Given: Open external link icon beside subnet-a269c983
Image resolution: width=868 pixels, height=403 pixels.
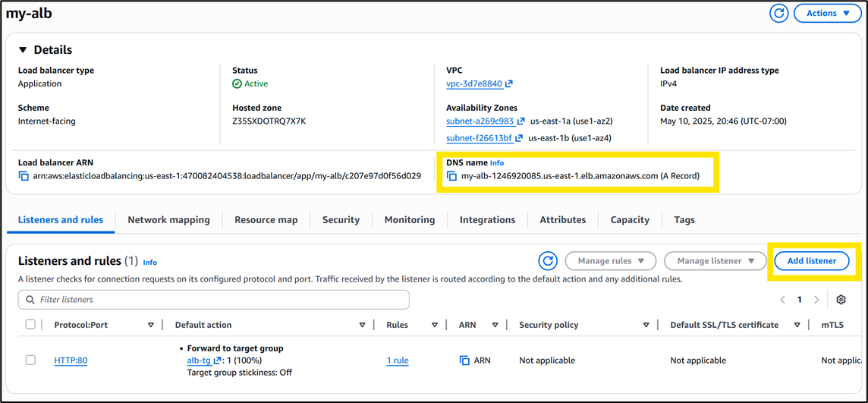Looking at the screenshot, I should pos(520,121).
